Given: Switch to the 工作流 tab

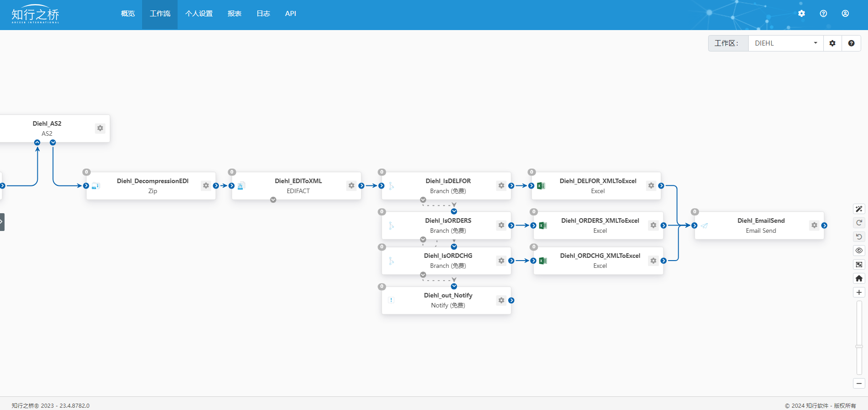Looking at the screenshot, I should pos(160,14).
